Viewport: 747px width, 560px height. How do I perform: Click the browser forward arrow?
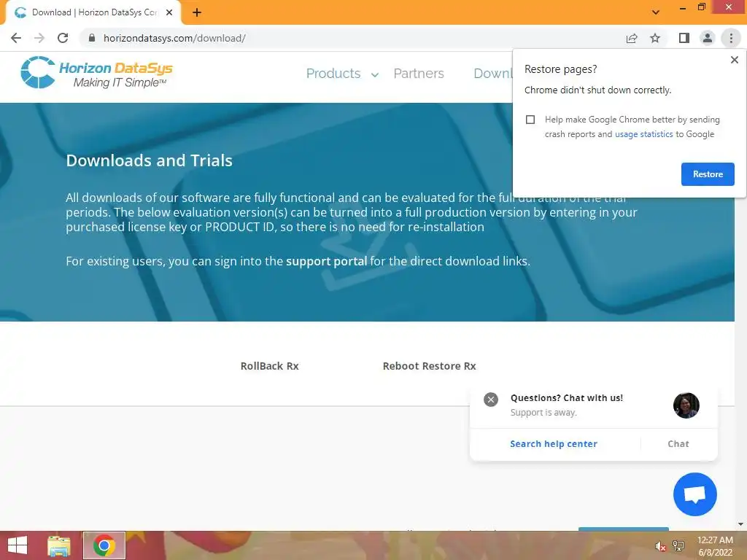pyautogui.click(x=39, y=38)
